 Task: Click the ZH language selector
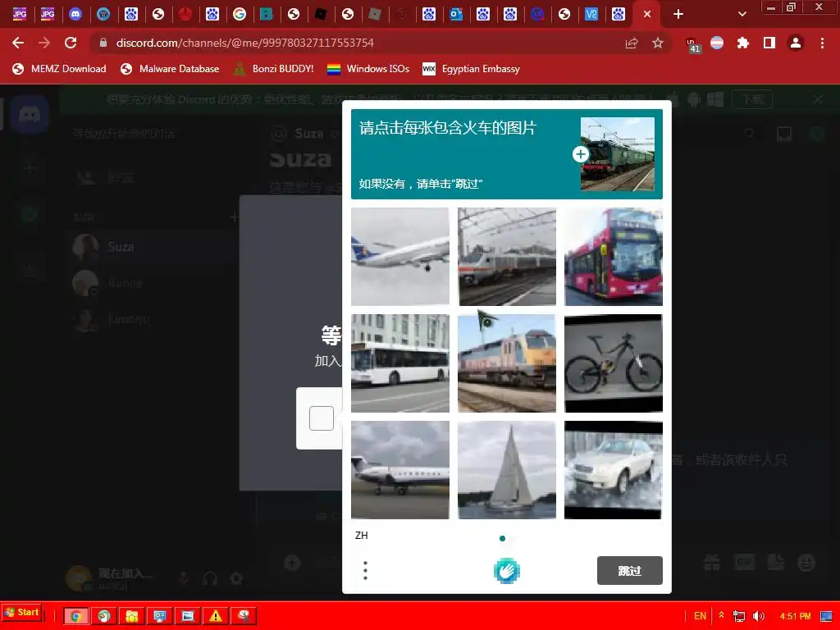tap(362, 535)
